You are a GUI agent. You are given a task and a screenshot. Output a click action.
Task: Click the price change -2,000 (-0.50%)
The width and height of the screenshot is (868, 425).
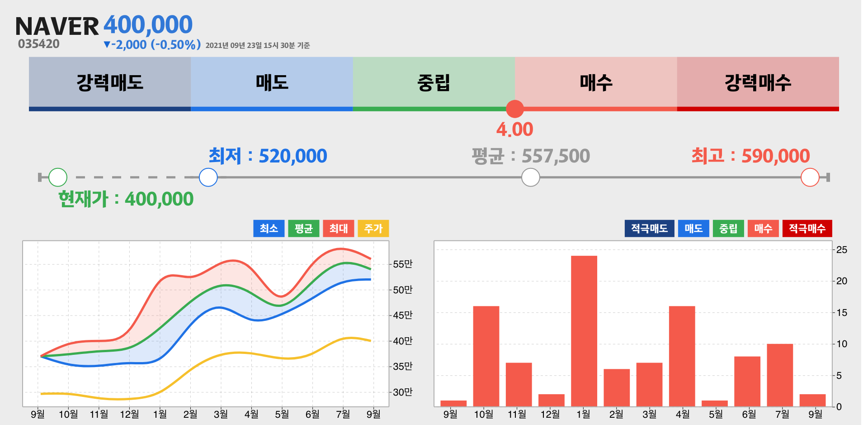pos(152,45)
